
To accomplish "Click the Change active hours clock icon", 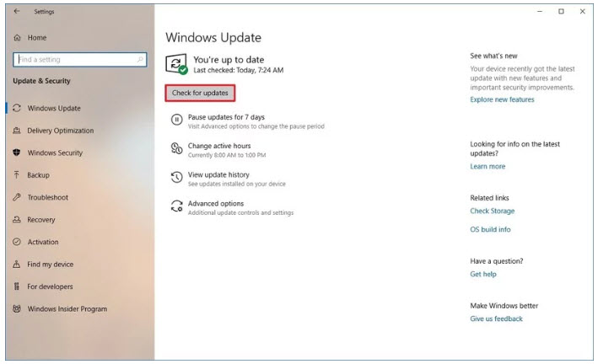I will (176, 149).
